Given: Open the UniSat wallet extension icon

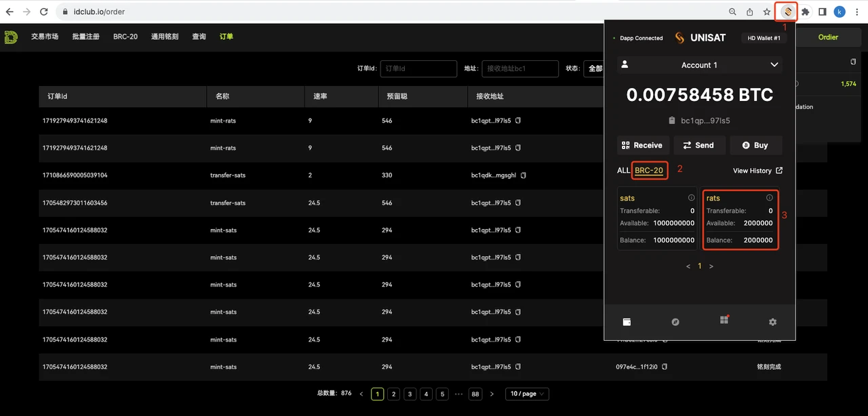Looking at the screenshot, I should 787,12.
